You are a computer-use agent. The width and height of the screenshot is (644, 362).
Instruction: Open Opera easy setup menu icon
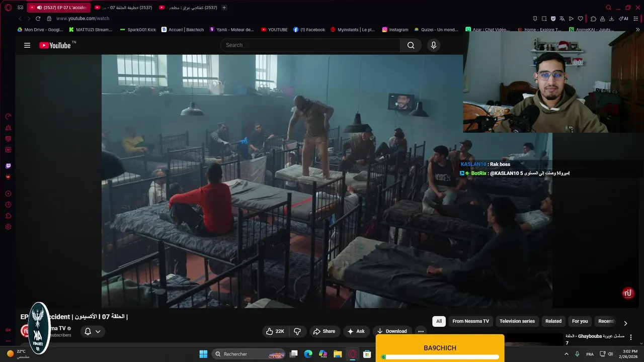tap(635, 19)
